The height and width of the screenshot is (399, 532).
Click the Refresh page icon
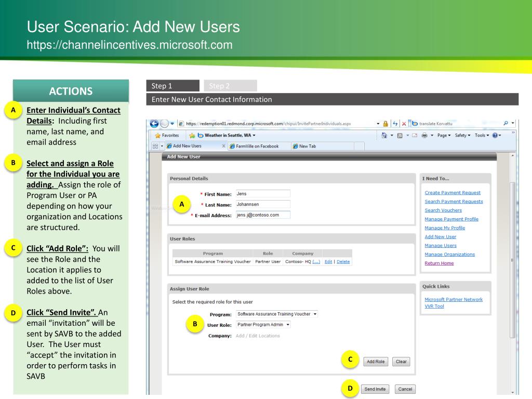[394, 124]
